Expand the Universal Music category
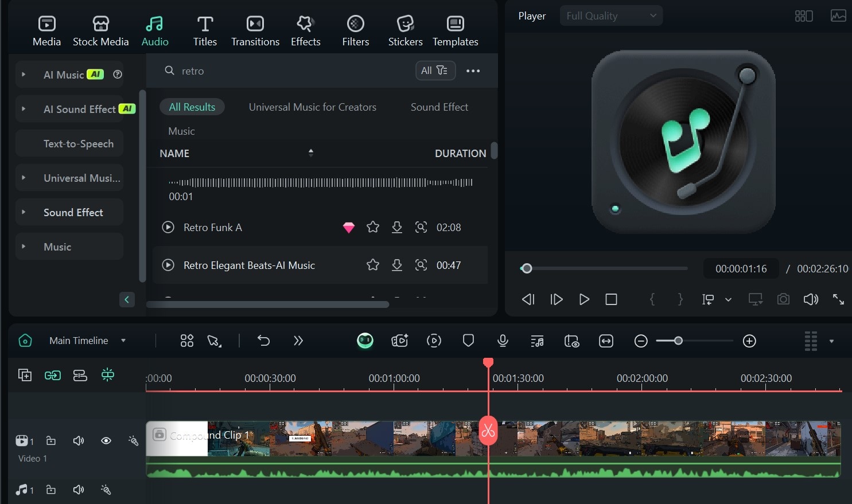This screenshot has height=504, width=852. 24,178
